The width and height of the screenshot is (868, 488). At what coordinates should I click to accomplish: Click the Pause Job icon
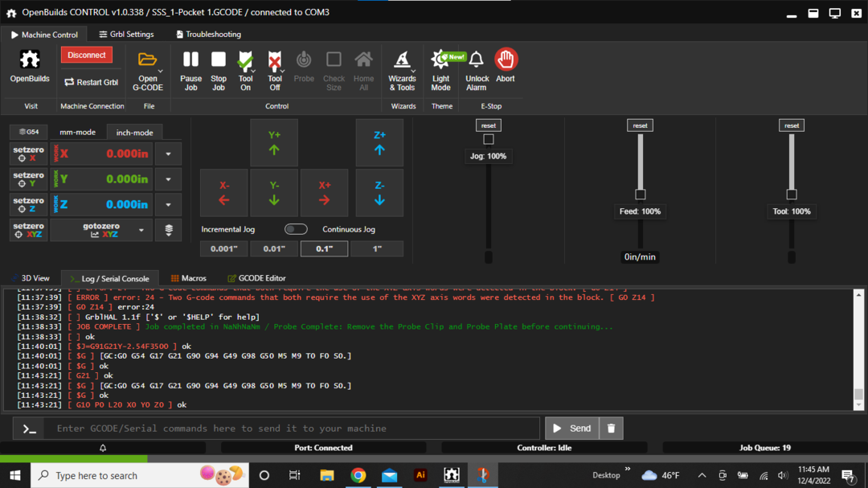coord(190,60)
